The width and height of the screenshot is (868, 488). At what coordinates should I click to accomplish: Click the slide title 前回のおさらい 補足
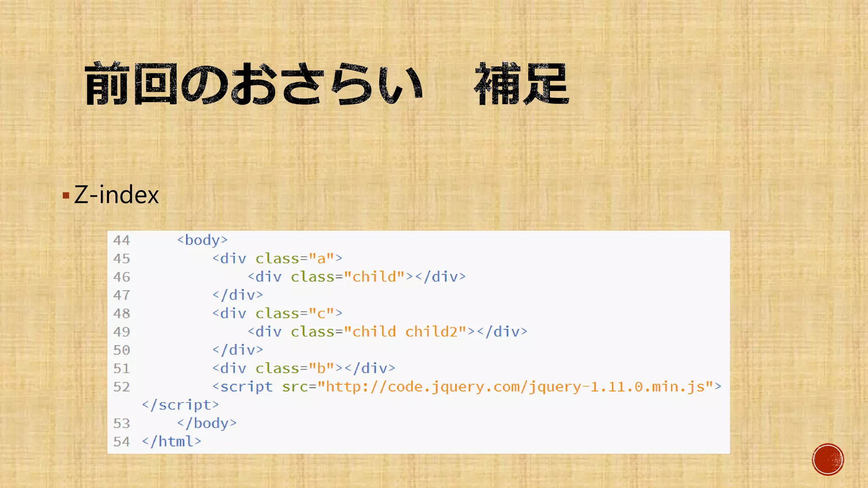327,83
